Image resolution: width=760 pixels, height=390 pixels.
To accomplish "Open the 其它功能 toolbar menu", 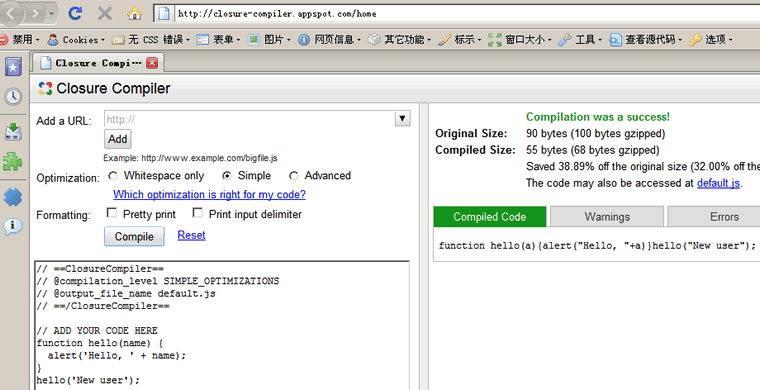I will pos(399,40).
